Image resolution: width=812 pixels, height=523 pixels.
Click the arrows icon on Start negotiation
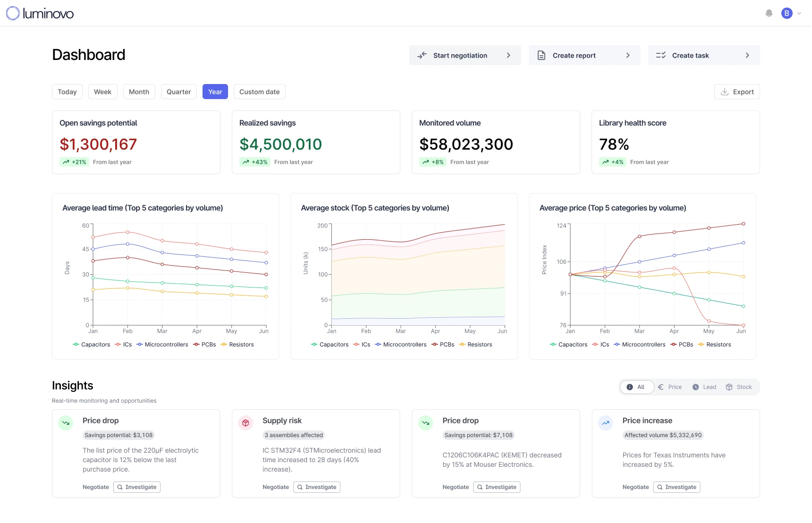pyautogui.click(x=422, y=55)
